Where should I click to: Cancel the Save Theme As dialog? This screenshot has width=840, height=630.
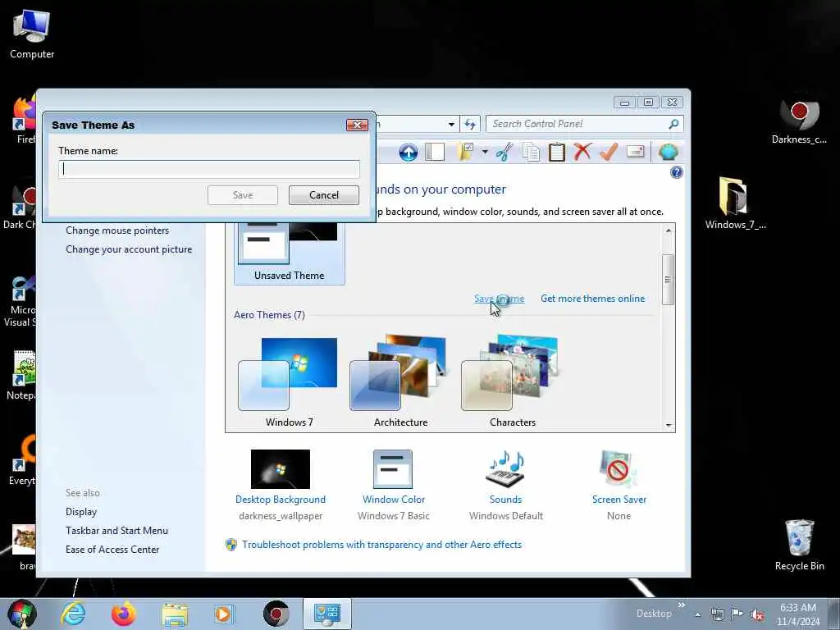[x=323, y=195]
